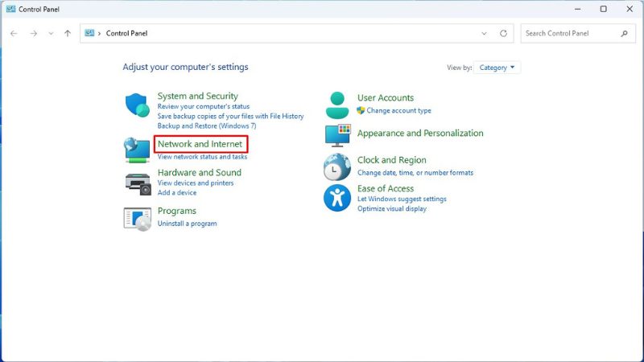Click Optimize visual display link
Screen dimensions: 644x362
pos(392,208)
